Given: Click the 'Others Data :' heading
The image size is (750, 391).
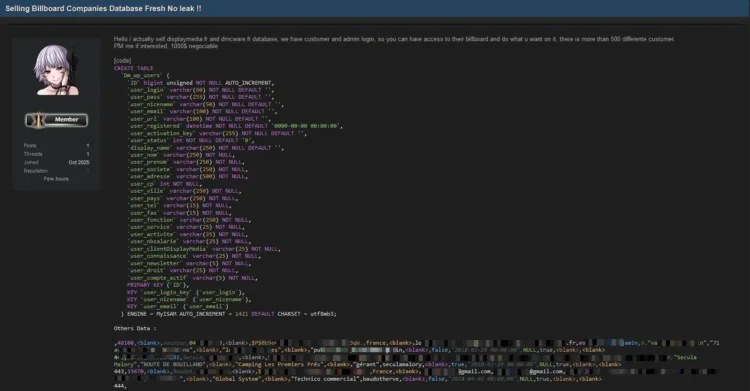Looking at the screenshot, I should 135,329.
